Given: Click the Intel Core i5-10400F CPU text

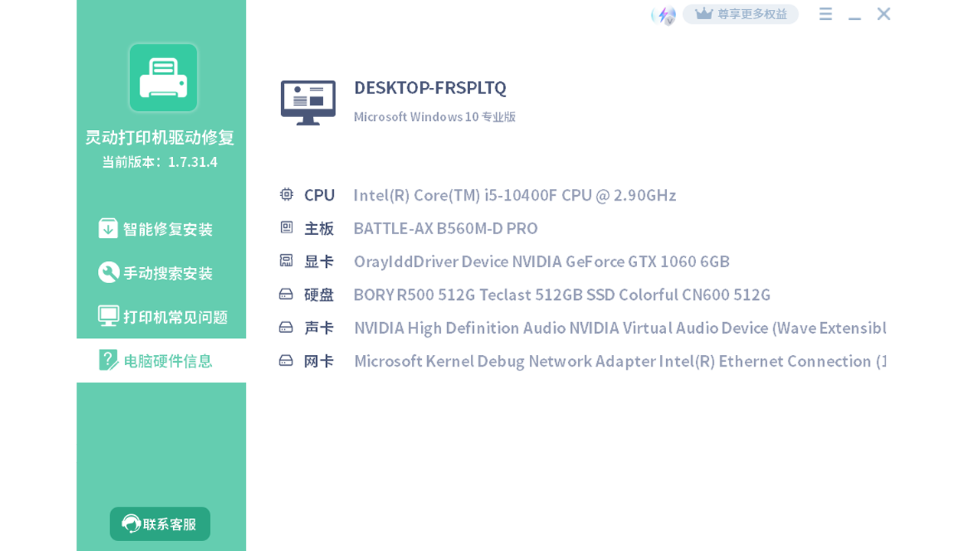Looking at the screenshot, I should [x=514, y=195].
